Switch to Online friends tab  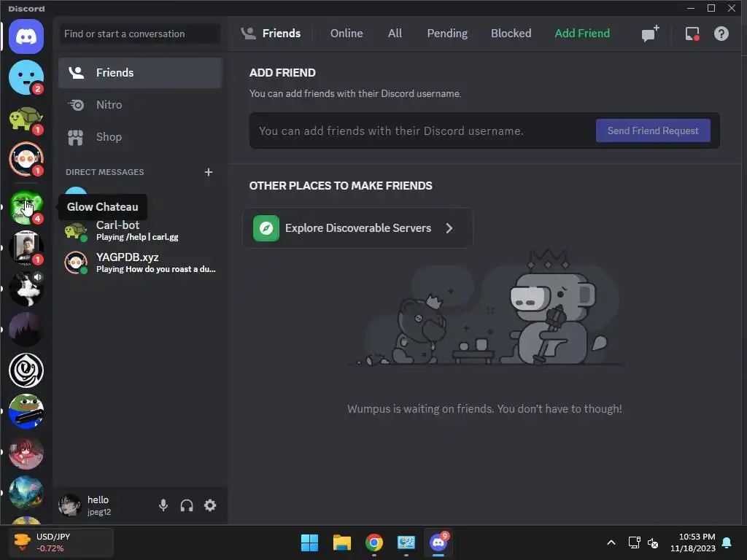click(x=347, y=34)
